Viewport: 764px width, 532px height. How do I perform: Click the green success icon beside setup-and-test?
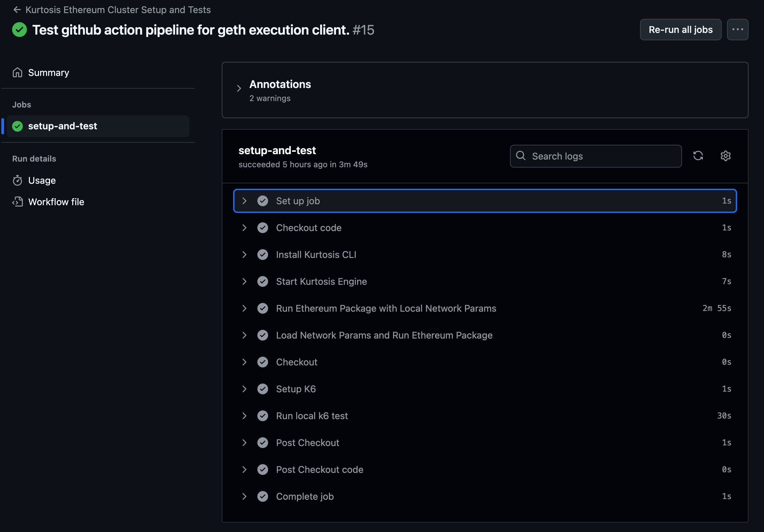tap(17, 126)
